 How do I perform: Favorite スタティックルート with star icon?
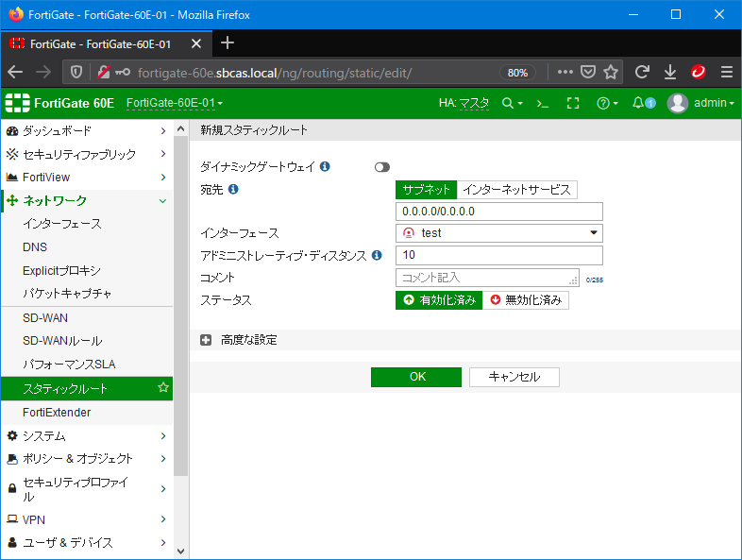coord(163,388)
